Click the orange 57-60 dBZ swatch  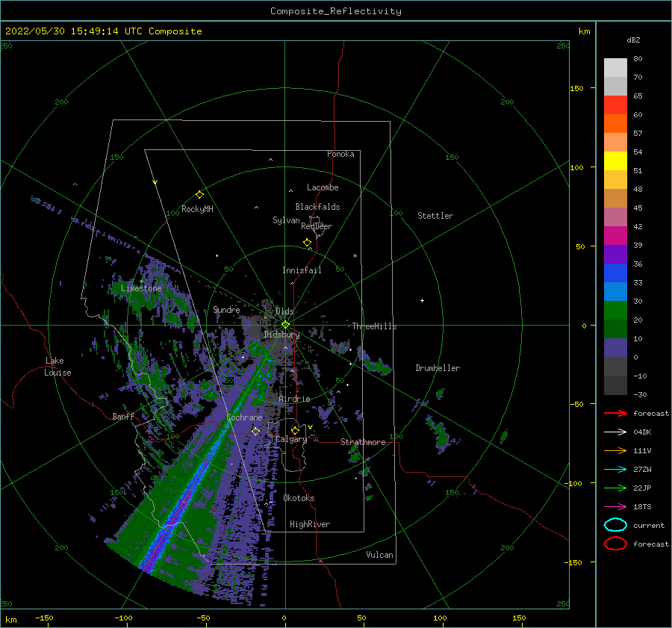615,124
